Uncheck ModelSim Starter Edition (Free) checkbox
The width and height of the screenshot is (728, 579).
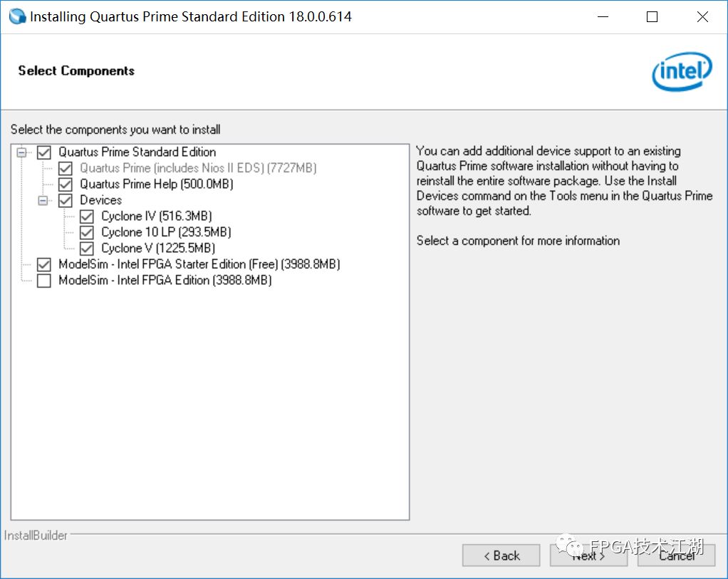pos(44,265)
